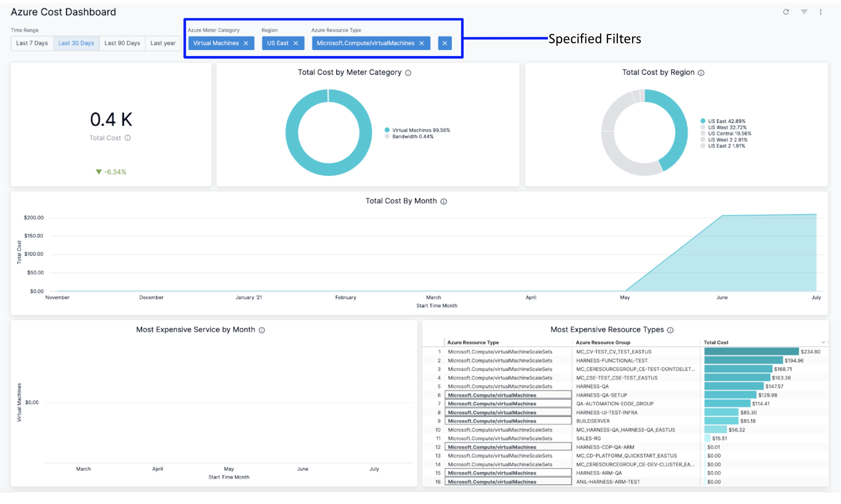Screen dimensions: 841x504
Task: Sort table by Total Cost column arrow
Action: coord(823,343)
